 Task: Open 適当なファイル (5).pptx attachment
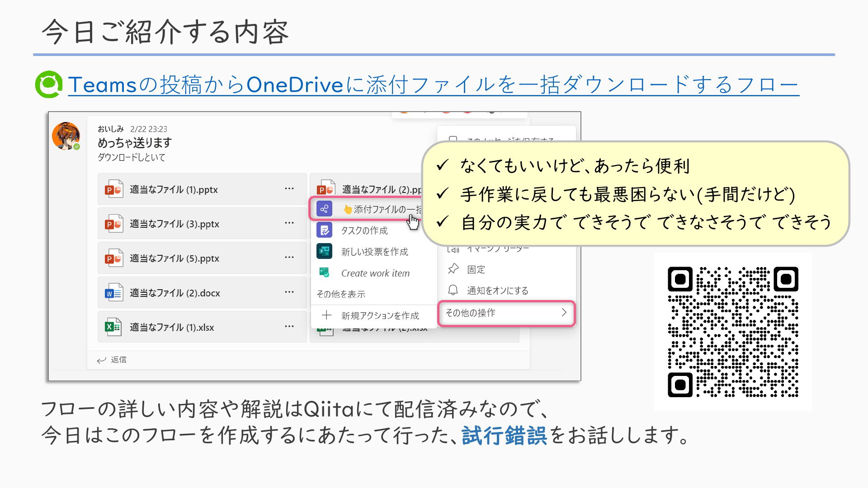(x=202, y=258)
